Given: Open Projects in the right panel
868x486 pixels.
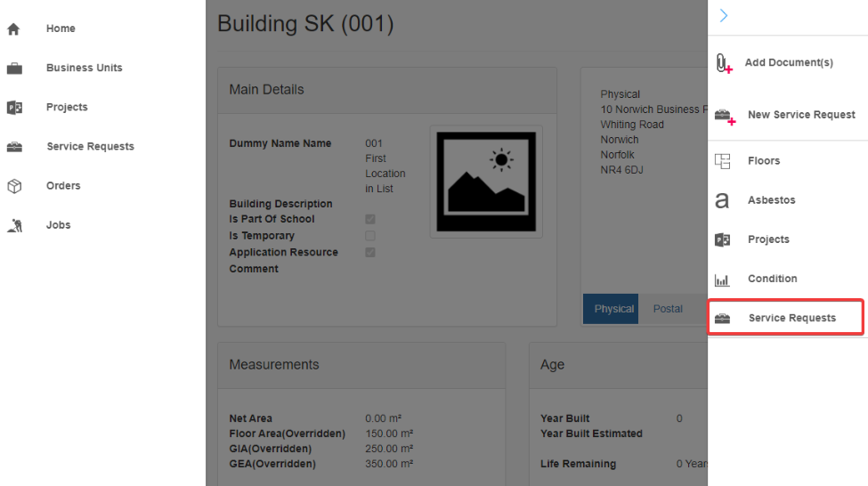Looking at the screenshot, I should point(767,239).
